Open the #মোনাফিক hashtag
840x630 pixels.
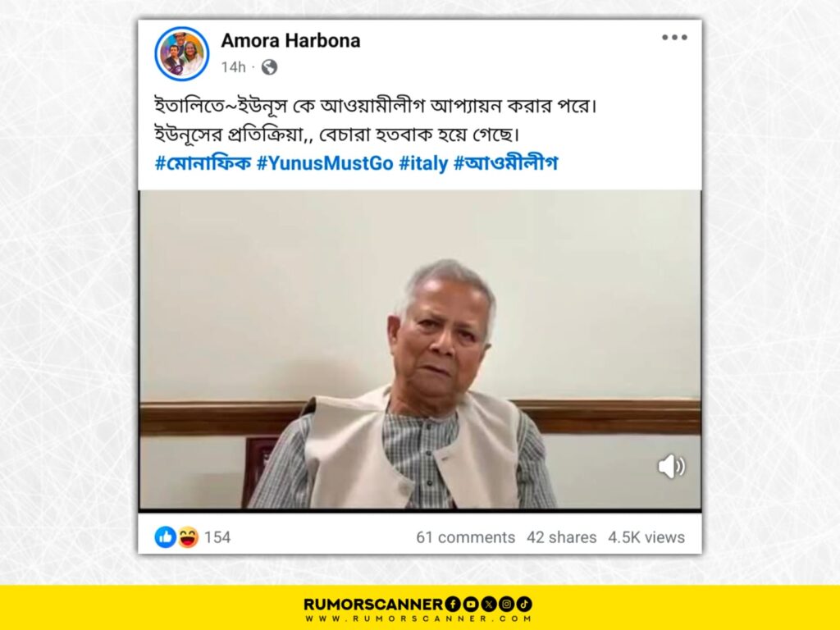click(x=203, y=162)
